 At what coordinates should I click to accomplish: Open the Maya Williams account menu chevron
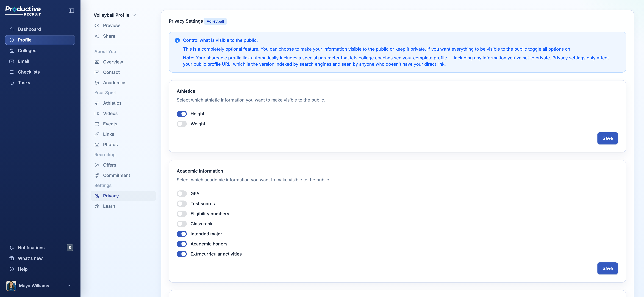69,286
